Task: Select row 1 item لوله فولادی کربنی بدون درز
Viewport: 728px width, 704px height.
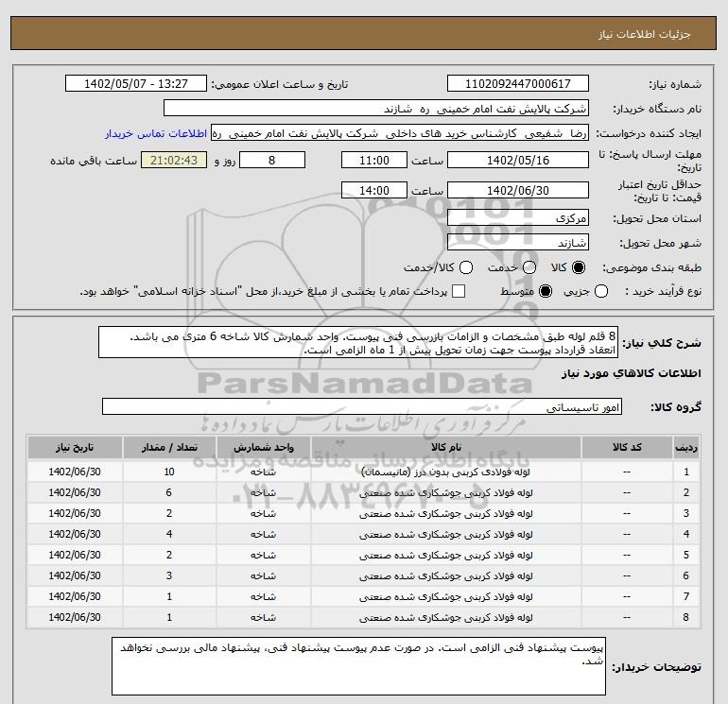Action: [445, 472]
